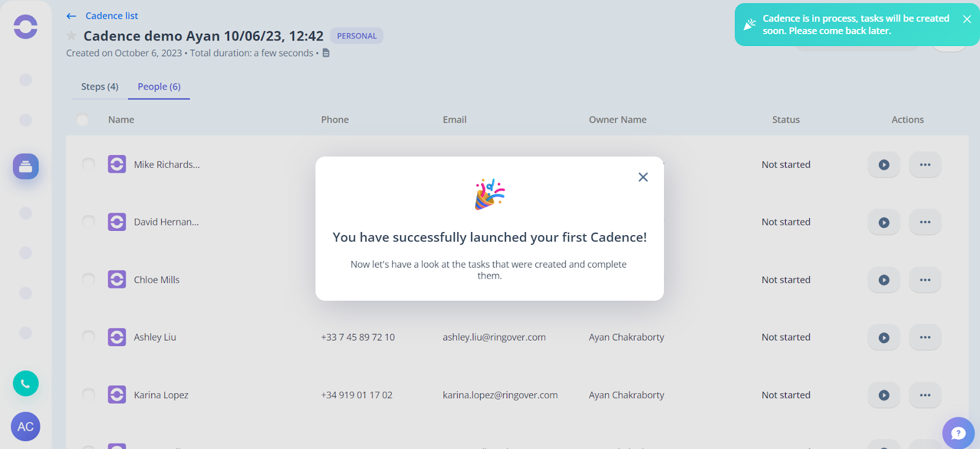Click play button in Karina Lopez row
Screen dimensions: 980x449
click(884, 395)
